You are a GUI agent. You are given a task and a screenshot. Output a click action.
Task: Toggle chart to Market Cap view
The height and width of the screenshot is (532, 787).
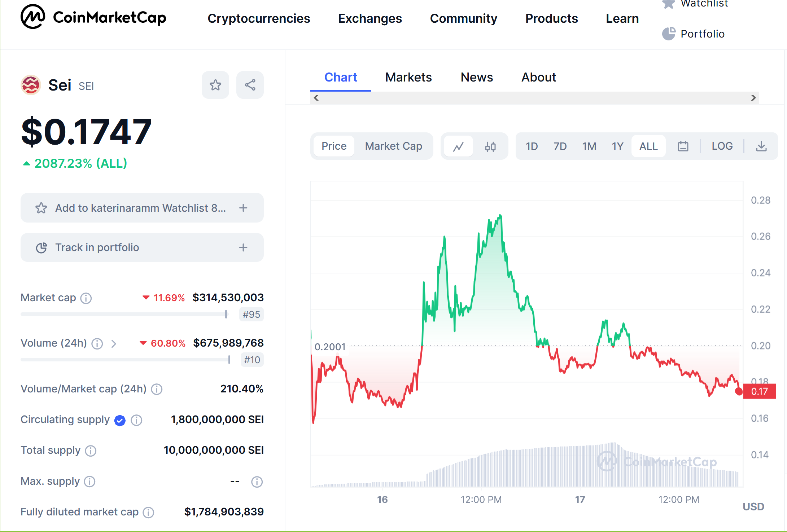coord(393,146)
